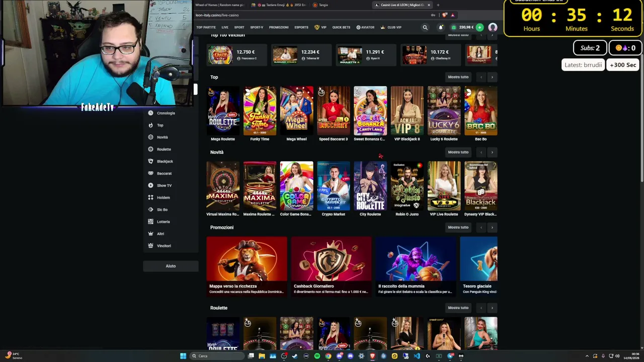Open the site search magnifier icon

coord(425,27)
